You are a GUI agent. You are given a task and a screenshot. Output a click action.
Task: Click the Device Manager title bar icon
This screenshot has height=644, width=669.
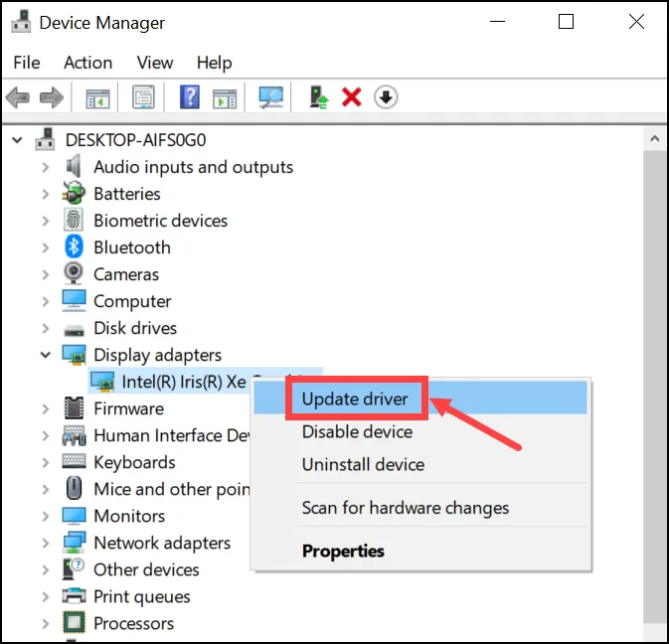[21, 22]
